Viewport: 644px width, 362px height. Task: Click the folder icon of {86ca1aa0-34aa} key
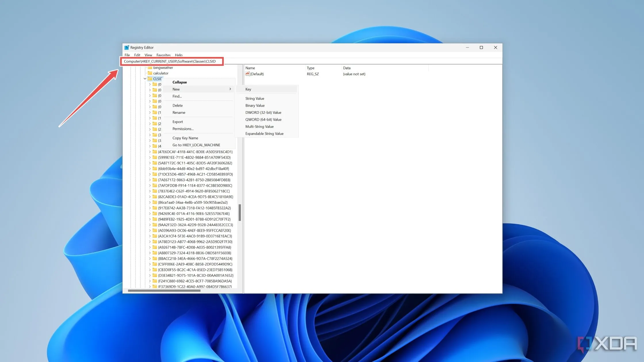[x=155, y=202]
